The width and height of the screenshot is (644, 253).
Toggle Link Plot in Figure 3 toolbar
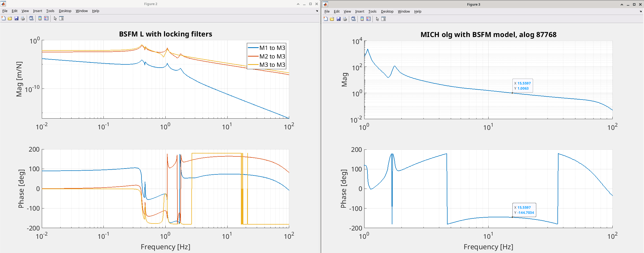pos(353,19)
